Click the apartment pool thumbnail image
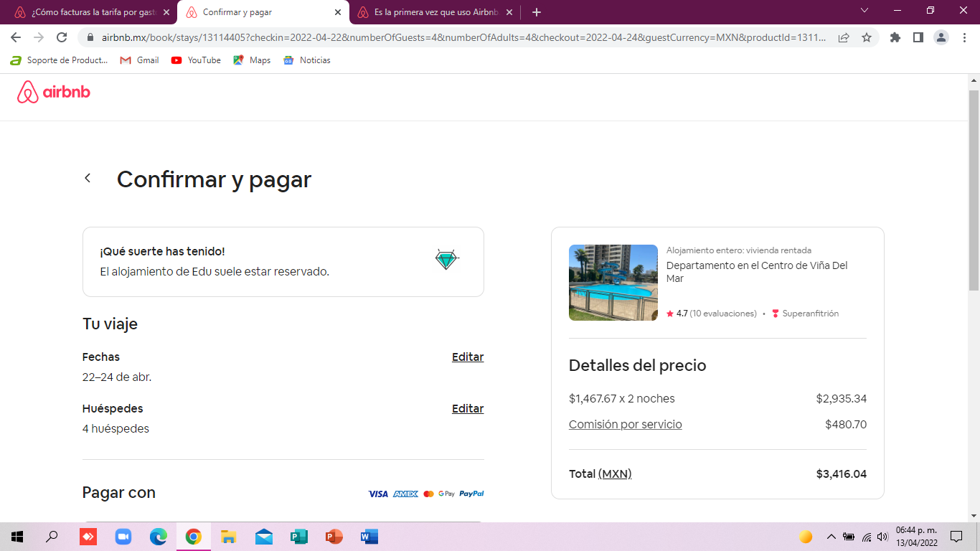980x551 pixels. point(613,282)
